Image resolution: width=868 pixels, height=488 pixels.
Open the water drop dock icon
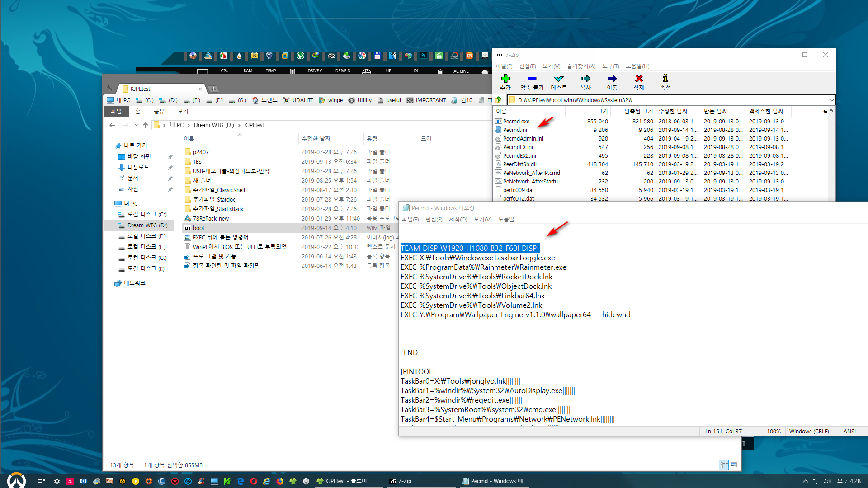tap(239, 56)
